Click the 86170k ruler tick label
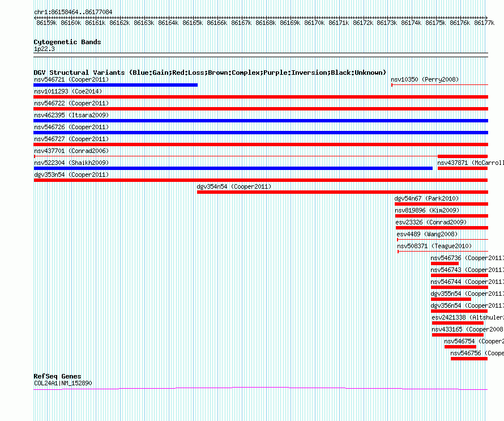Viewport: 504px width, 421px height. tap(314, 23)
